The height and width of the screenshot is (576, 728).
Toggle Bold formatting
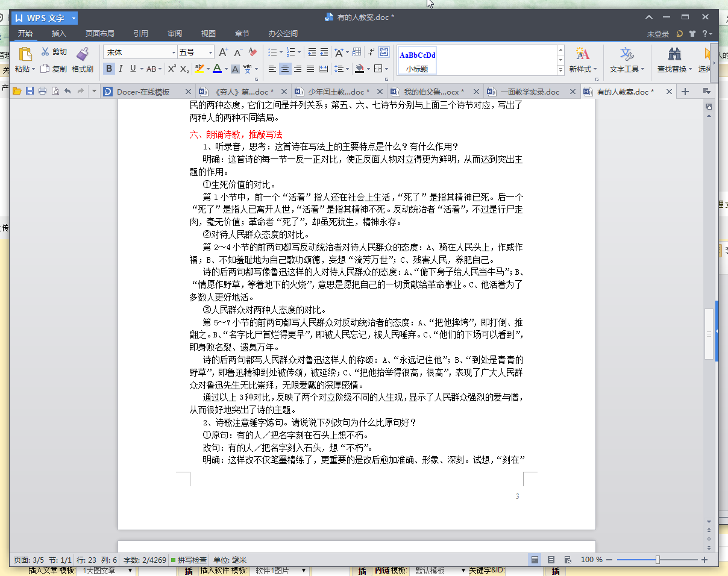[109, 69]
